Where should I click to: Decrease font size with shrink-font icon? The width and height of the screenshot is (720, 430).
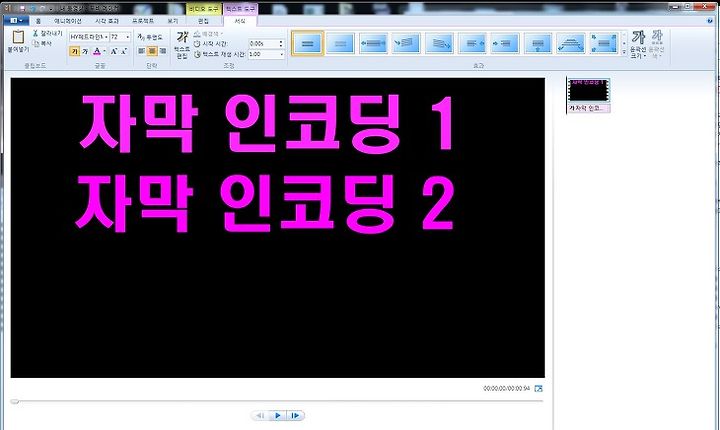(124, 51)
